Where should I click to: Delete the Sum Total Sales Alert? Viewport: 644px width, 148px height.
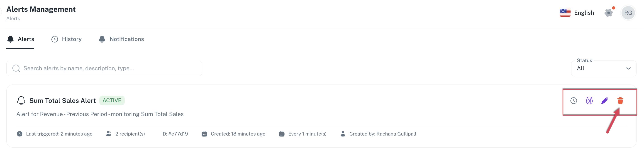pyautogui.click(x=620, y=100)
